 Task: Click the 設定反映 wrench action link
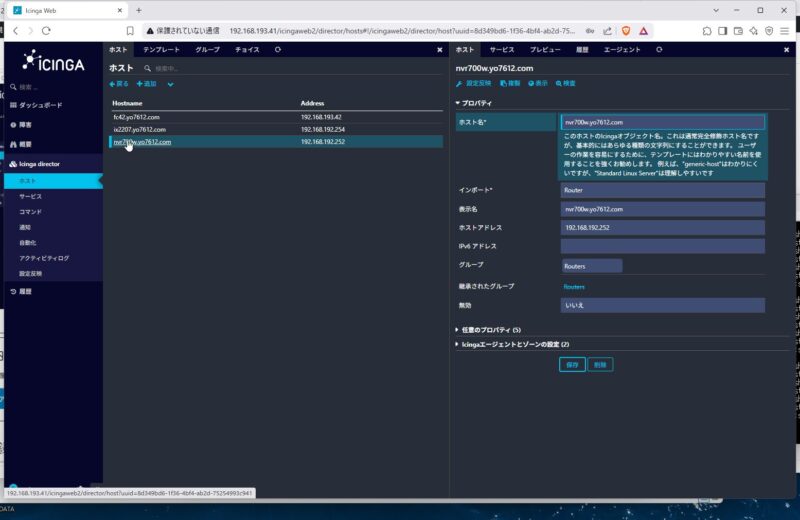473,83
